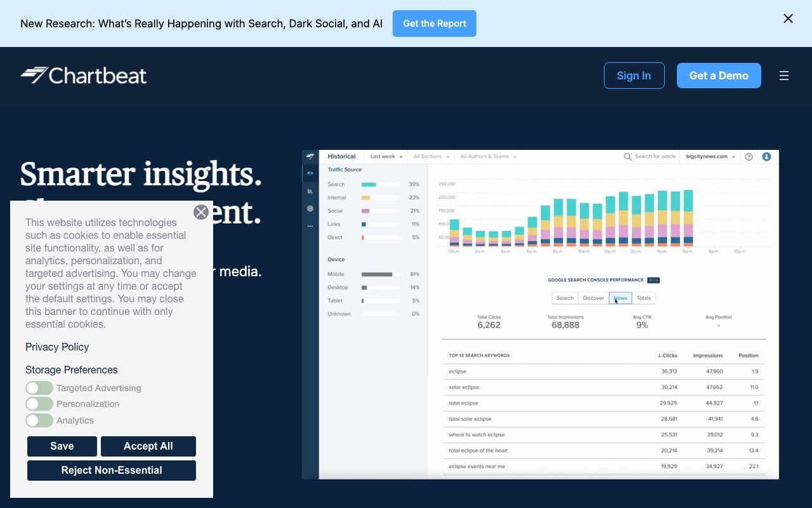Switch to the Search tab under Google Search Console
The width and height of the screenshot is (812, 508).
(565, 298)
